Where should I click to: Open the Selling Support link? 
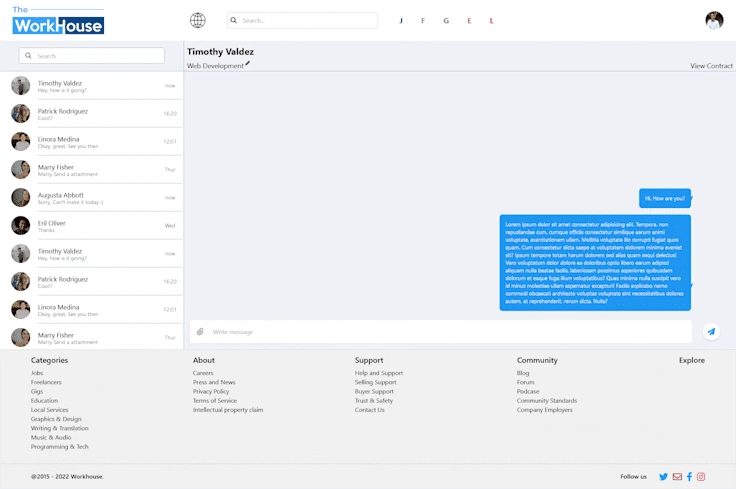coord(376,382)
